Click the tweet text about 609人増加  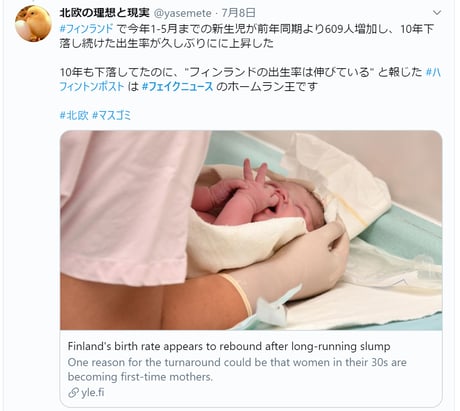point(247,36)
